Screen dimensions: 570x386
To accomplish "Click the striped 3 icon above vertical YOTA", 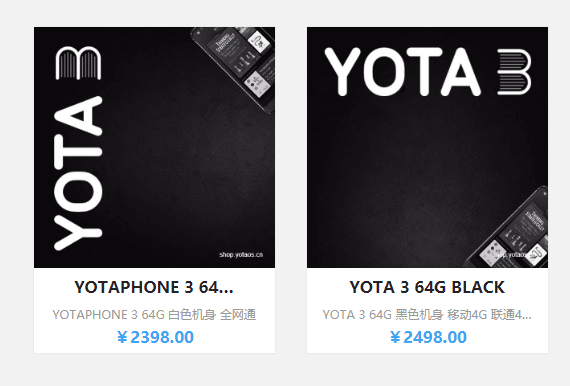I will pos(78,63).
